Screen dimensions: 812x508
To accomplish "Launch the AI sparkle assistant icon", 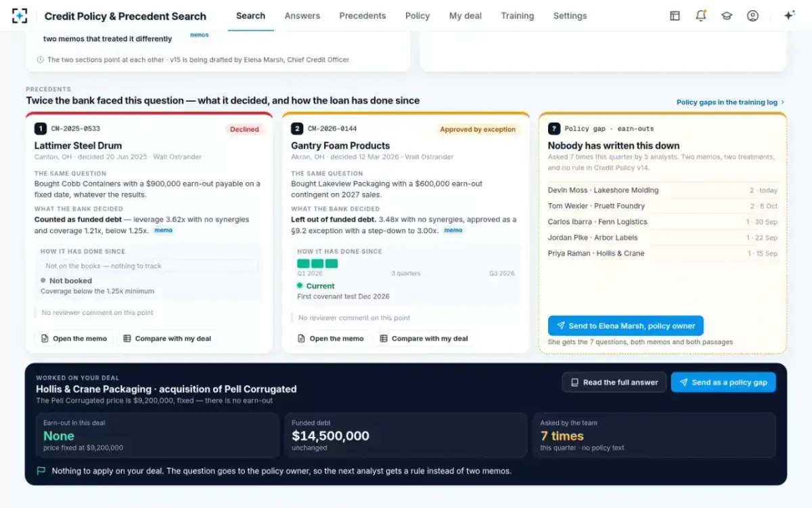I will pyautogui.click(x=789, y=16).
